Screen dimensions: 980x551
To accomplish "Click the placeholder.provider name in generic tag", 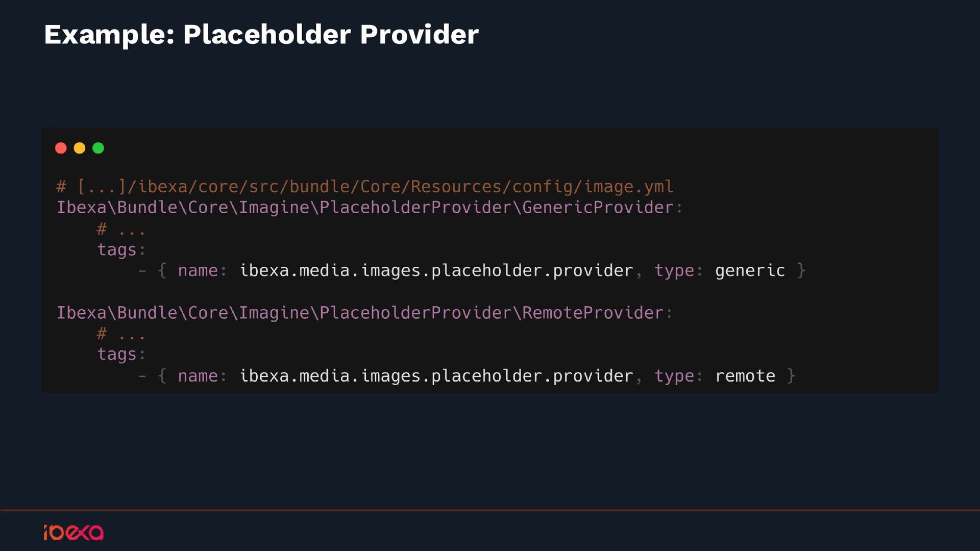I will coord(436,271).
